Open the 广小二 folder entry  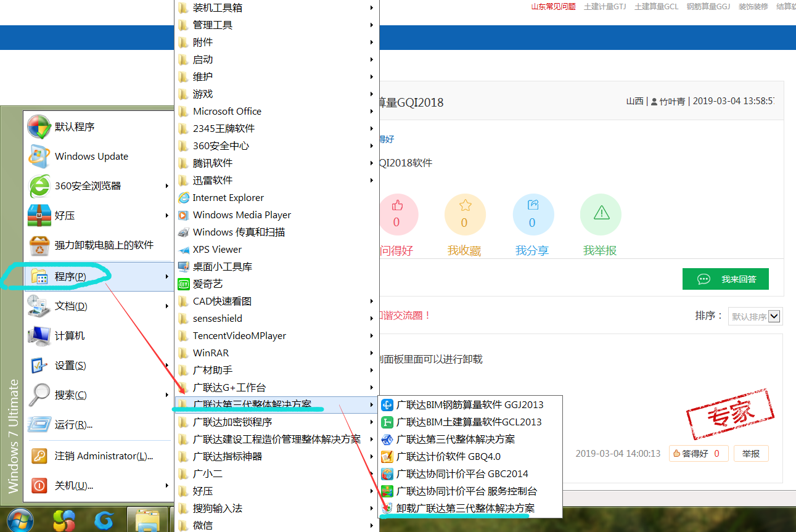(276, 474)
